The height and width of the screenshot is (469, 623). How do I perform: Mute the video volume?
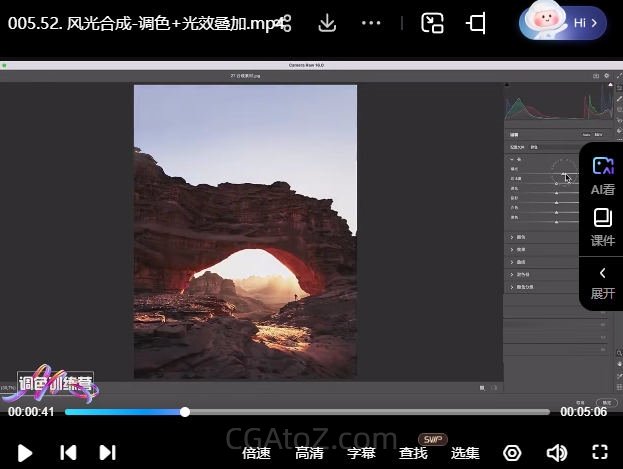556,453
